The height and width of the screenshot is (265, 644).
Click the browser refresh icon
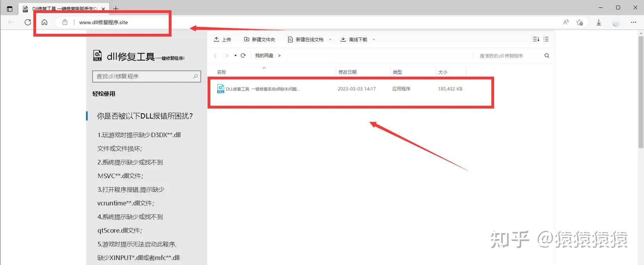27,22
